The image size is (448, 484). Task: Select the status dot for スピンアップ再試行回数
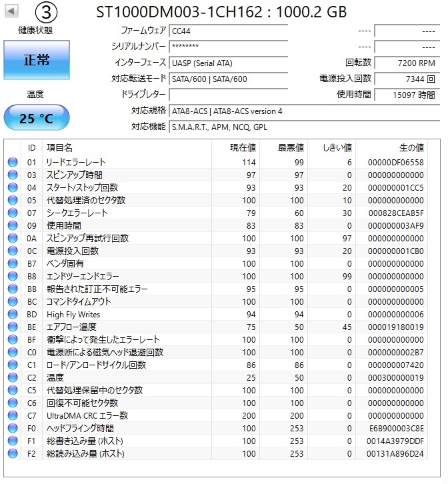pos(13,238)
